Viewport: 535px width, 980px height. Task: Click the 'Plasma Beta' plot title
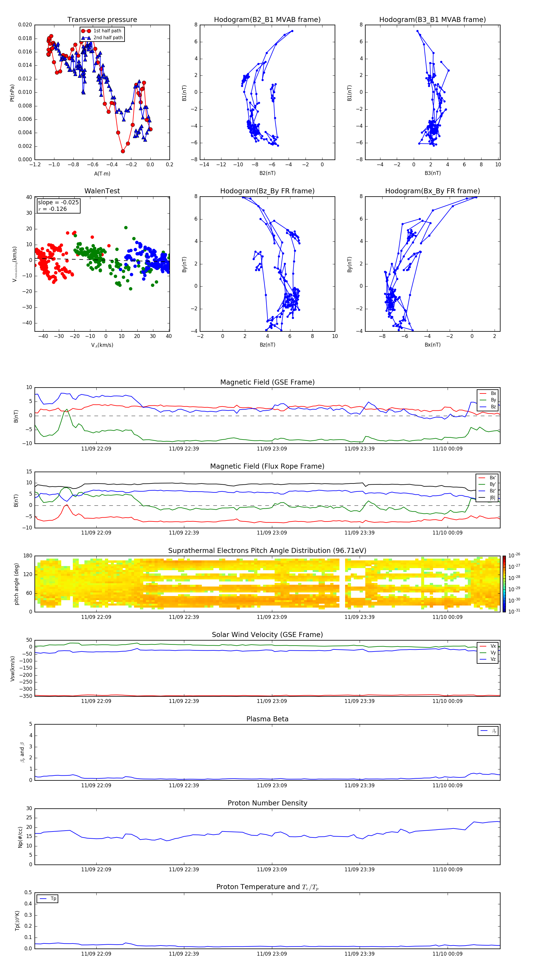(x=267, y=719)
